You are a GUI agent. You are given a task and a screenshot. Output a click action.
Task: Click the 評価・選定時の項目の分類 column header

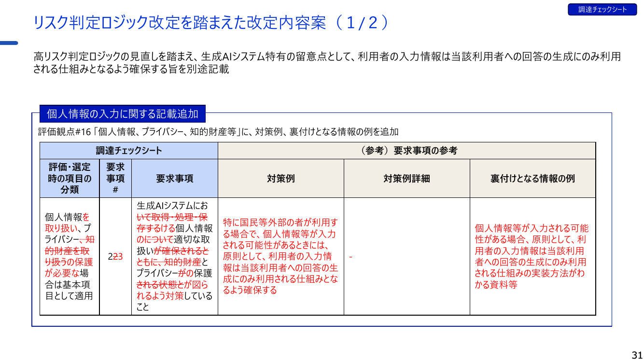[x=70, y=179]
